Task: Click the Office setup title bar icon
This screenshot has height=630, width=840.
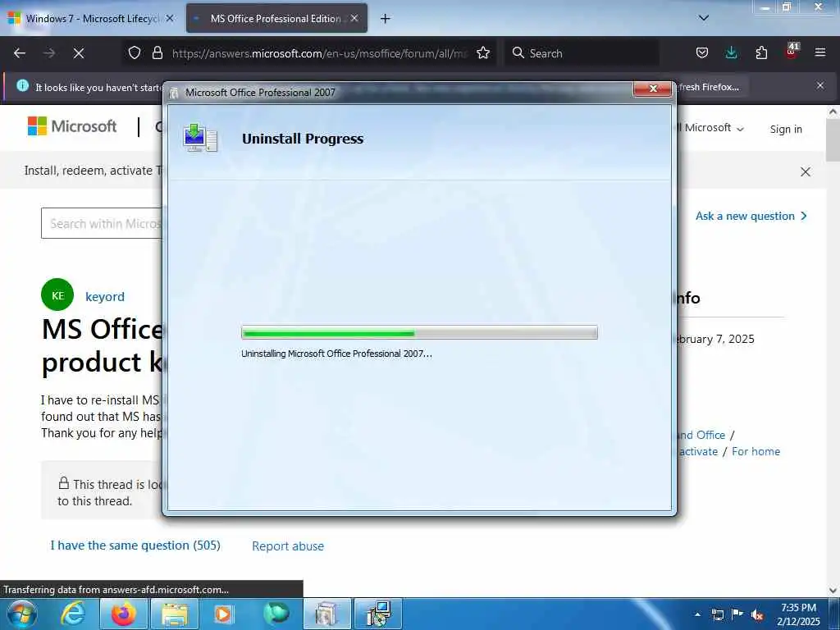Action: click(x=174, y=94)
